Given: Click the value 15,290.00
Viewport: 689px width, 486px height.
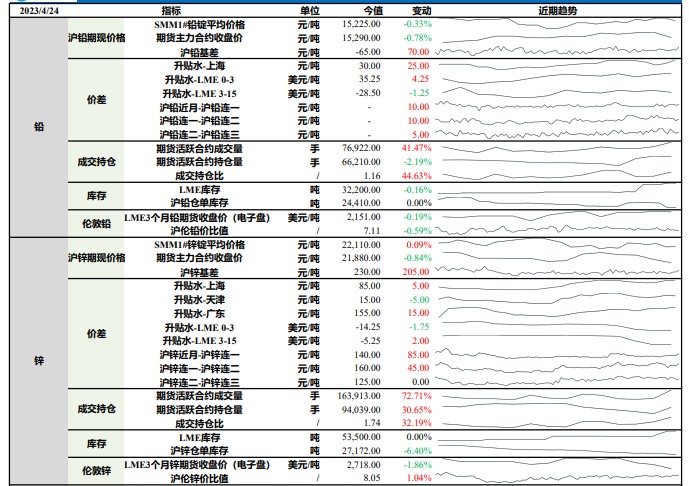Looking at the screenshot, I should point(361,38).
